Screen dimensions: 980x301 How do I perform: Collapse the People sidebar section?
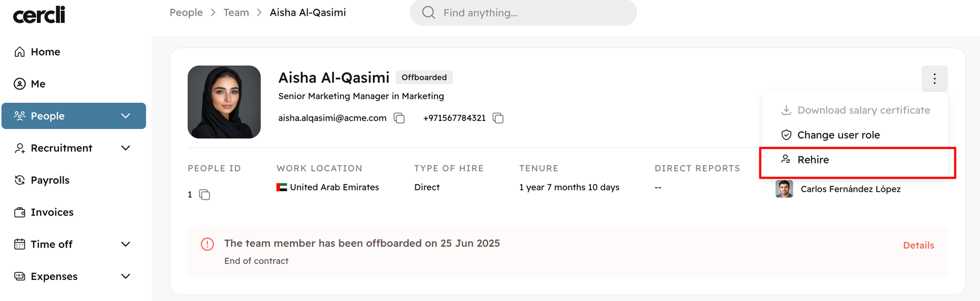point(125,116)
